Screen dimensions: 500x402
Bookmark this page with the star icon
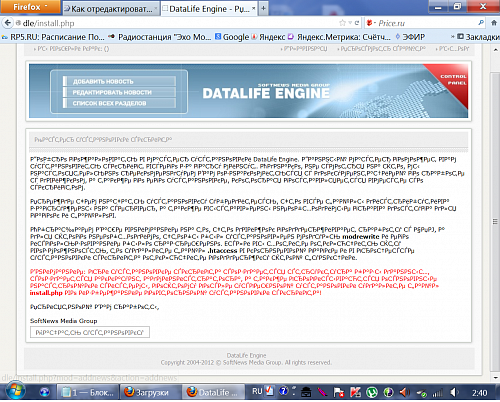pos(342,23)
